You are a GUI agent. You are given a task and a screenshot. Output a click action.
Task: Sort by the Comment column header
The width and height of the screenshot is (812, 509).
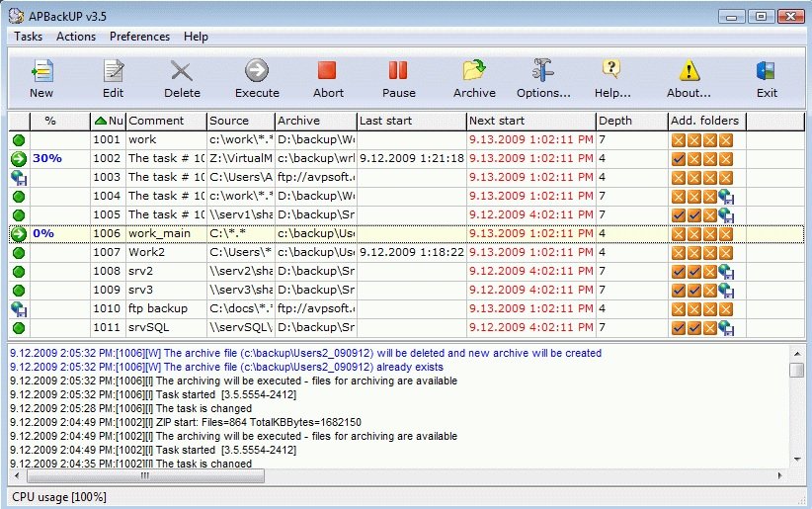166,121
